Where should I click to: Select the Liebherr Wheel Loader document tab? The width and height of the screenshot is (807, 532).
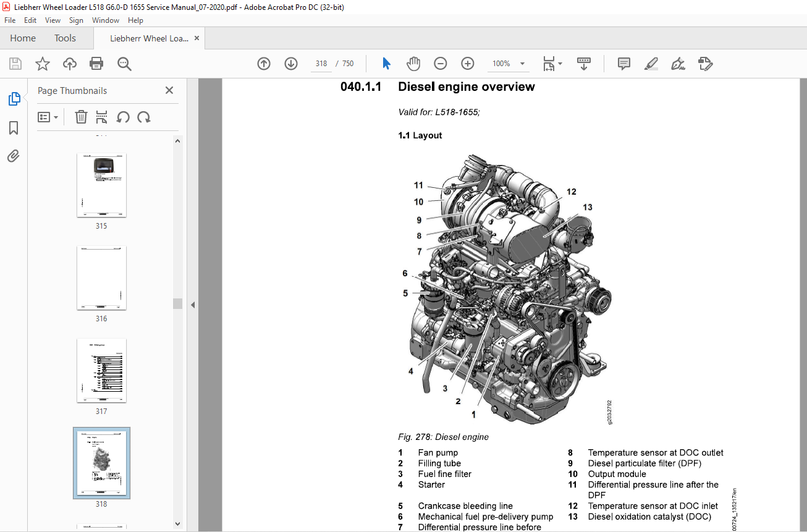tap(149, 38)
